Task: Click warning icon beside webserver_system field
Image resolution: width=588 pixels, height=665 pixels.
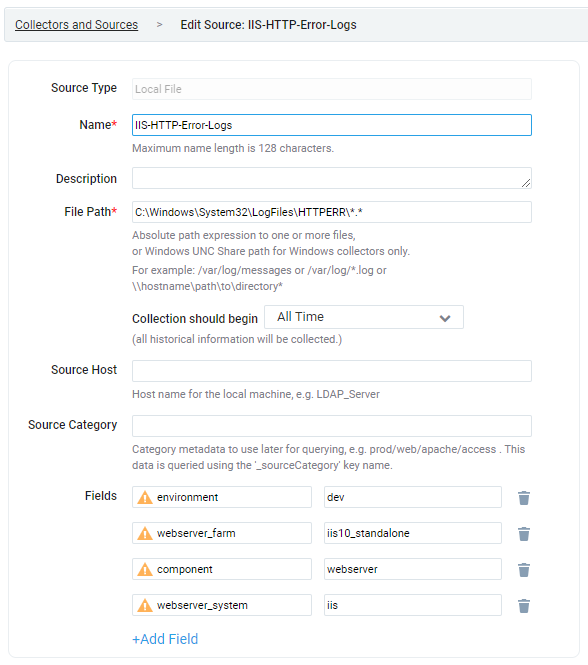Action: pyautogui.click(x=145, y=605)
